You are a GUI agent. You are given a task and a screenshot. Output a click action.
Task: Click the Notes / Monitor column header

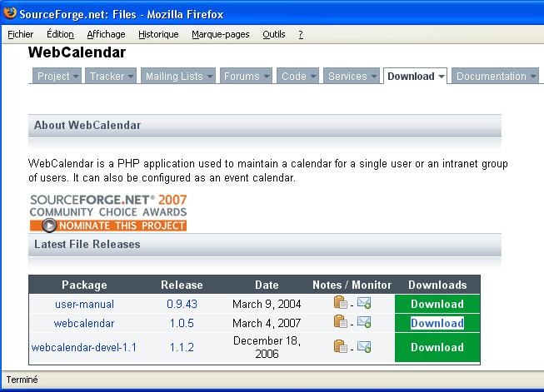(x=352, y=285)
